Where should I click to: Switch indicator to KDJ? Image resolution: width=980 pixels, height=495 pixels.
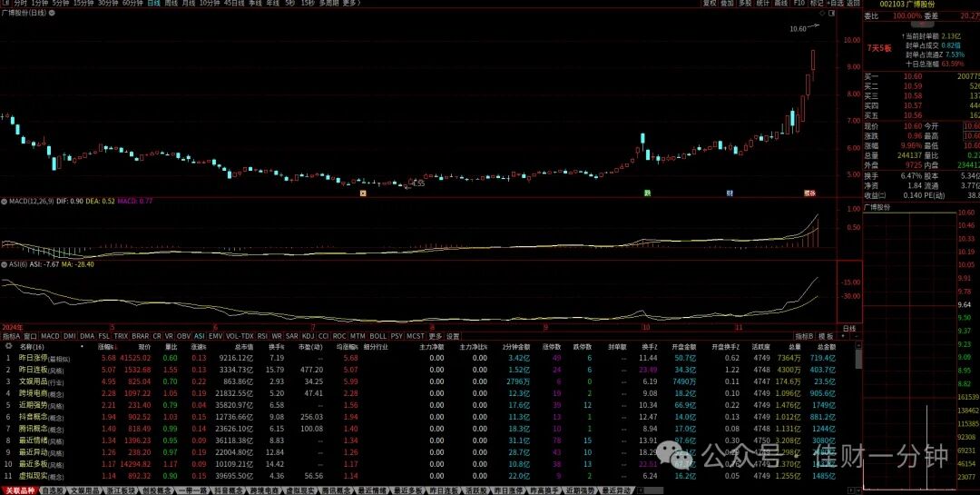[x=309, y=336]
